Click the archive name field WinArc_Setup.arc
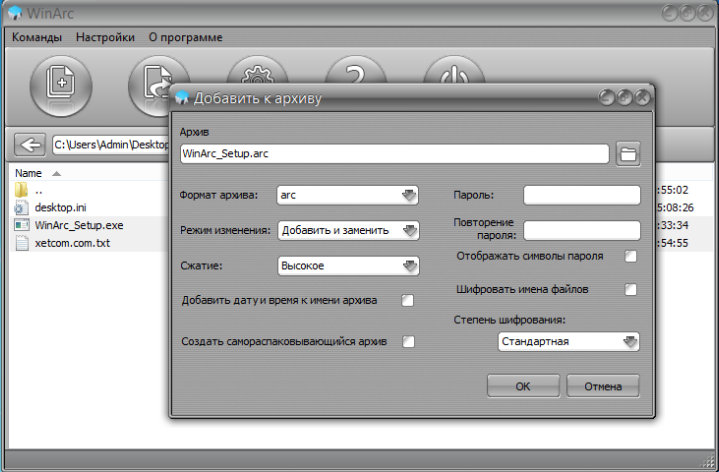Image resolution: width=719 pixels, height=472 pixels. coord(394,154)
